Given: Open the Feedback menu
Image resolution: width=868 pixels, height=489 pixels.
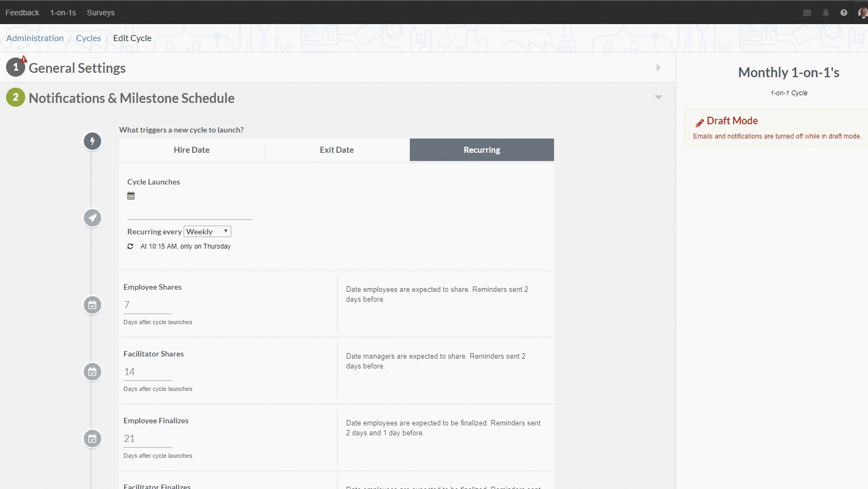Looking at the screenshot, I should [x=22, y=13].
